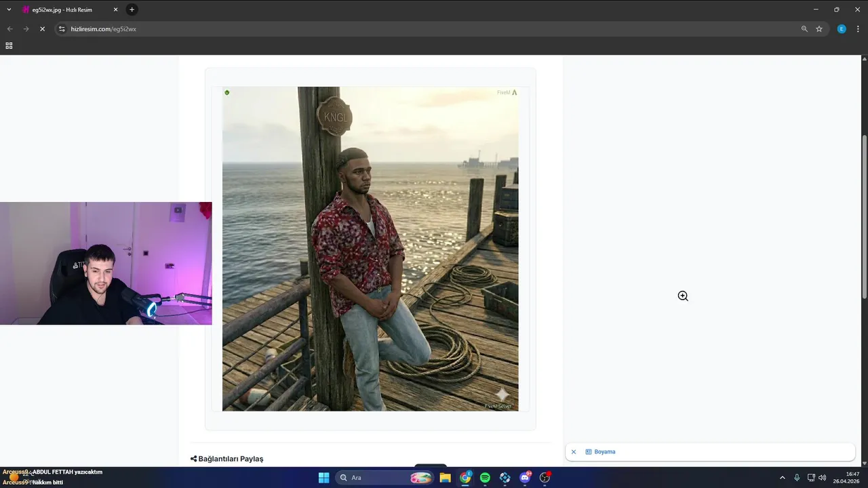Screen dimensions: 868x488
Task: Show hidden system tray icons
Action: point(783,478)
